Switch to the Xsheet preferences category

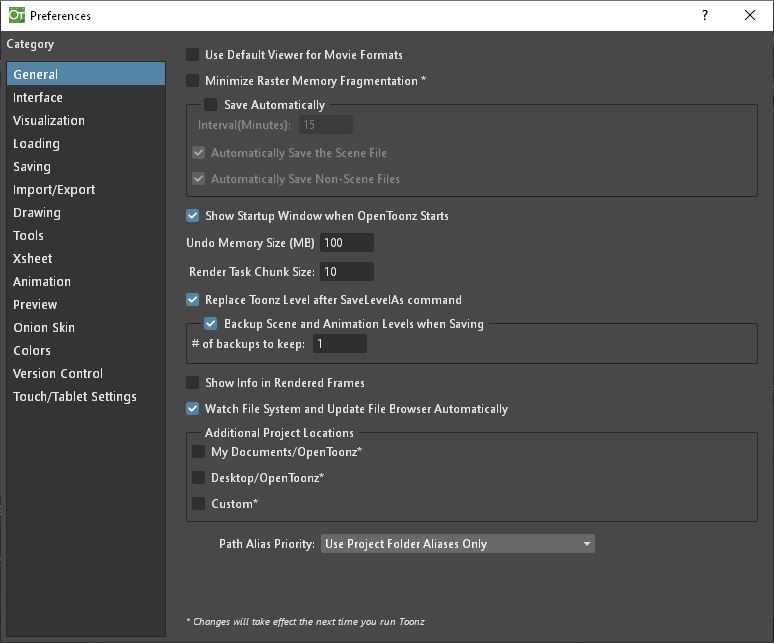coord(33,259)
